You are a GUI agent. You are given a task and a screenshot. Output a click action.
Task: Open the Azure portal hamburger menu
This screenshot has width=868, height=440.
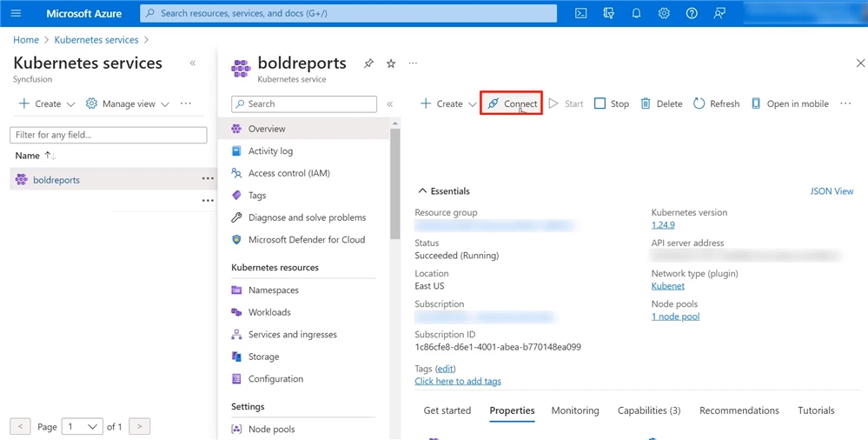tap(16, 13)
